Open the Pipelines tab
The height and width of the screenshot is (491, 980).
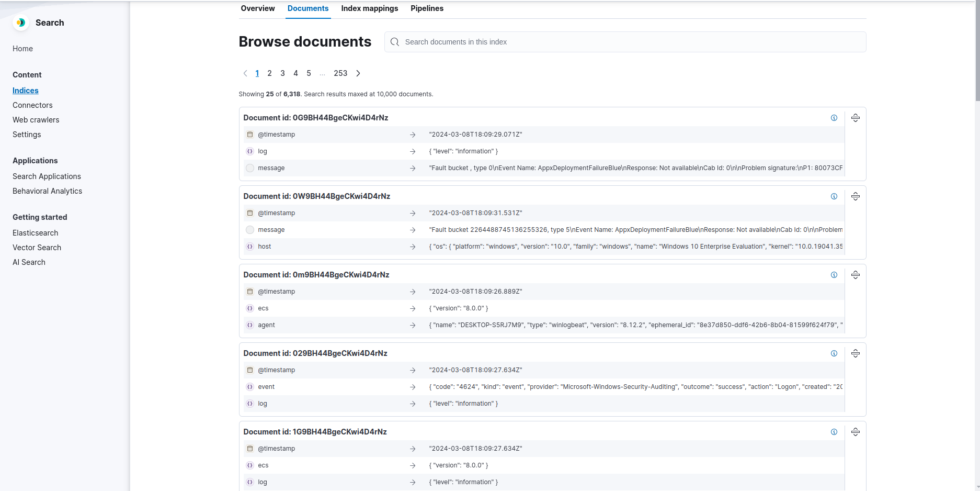[x=427, y=8]
